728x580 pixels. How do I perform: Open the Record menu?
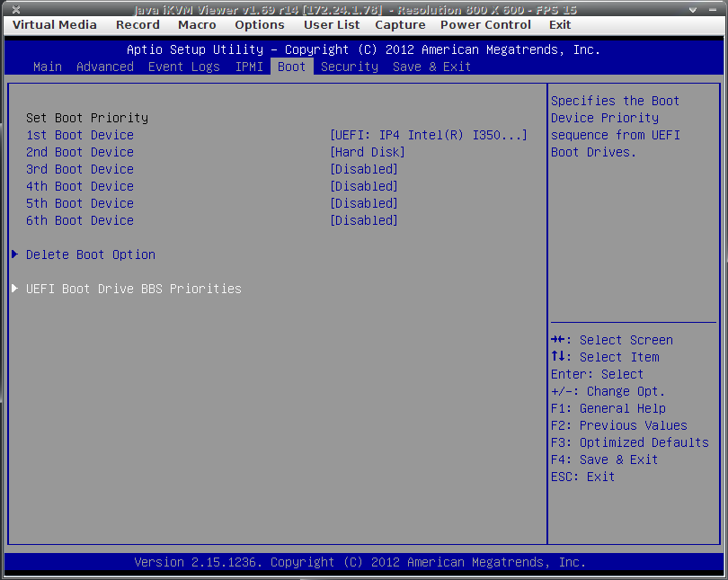(x=138, y=25)
